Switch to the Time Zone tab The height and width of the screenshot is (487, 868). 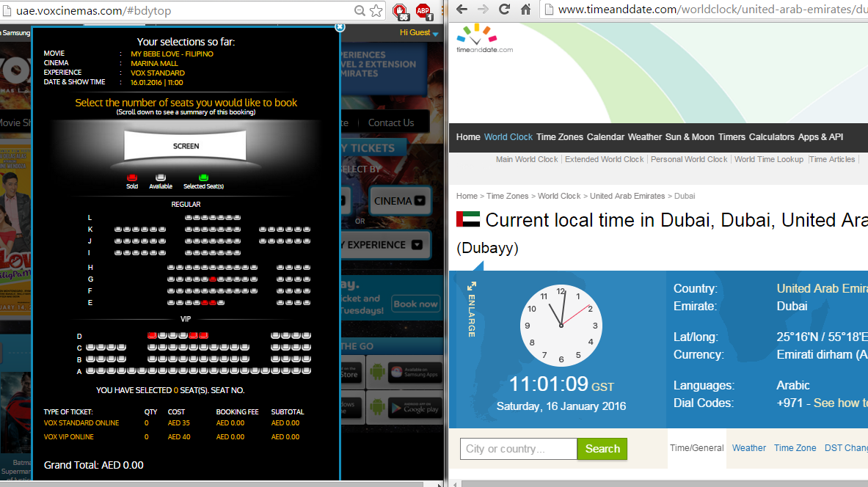pyautogui.click(x=795, y=448)
